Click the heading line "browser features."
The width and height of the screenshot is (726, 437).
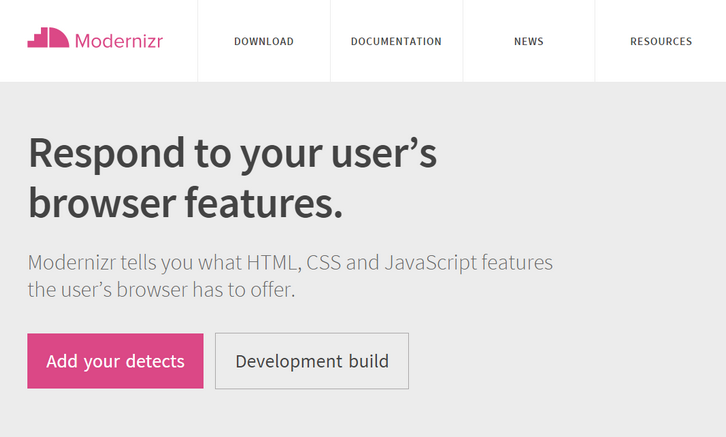point(186,203)
